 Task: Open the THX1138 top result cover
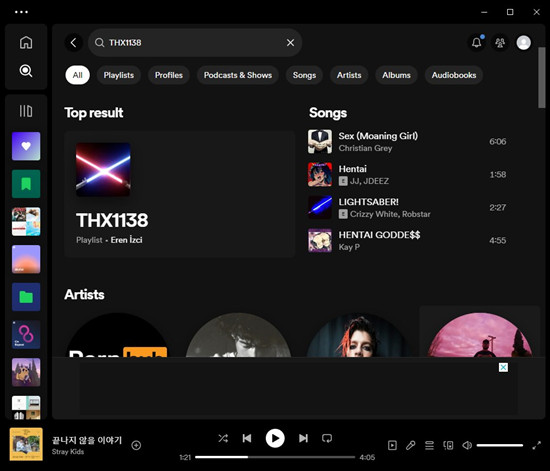point(103,169)
